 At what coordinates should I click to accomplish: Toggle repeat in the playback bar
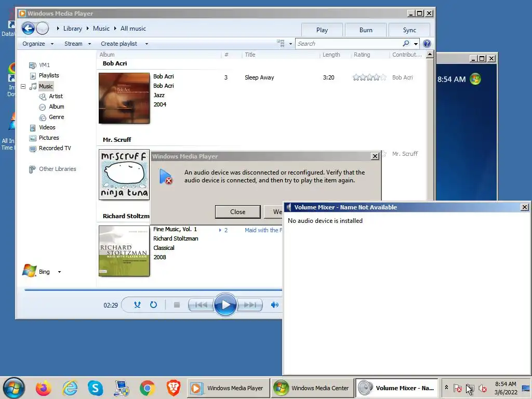[x=153, y=304]
